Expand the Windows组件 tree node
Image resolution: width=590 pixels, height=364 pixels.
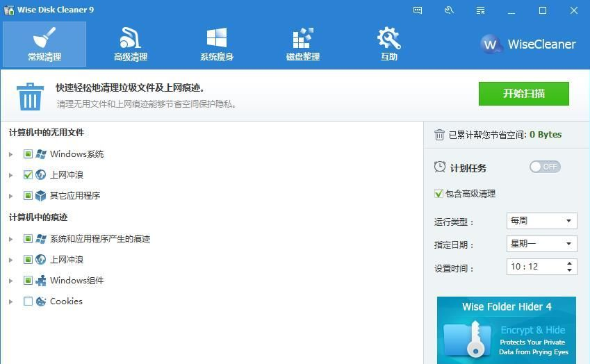click(11, 281)
